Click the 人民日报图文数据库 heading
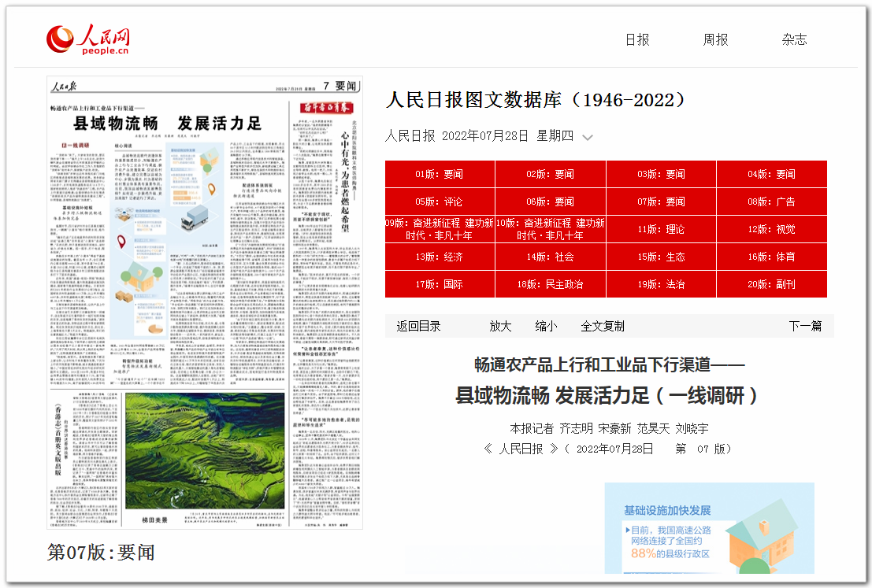The height and width of the screenshot is (588, 872). pyautogui.click(x=536, y=100)
